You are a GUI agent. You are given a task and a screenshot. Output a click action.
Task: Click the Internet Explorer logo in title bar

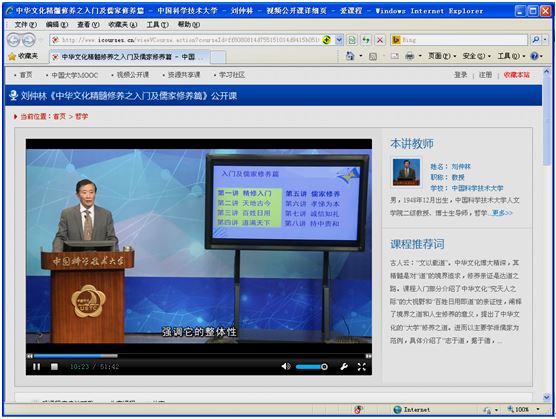[10, 11]
